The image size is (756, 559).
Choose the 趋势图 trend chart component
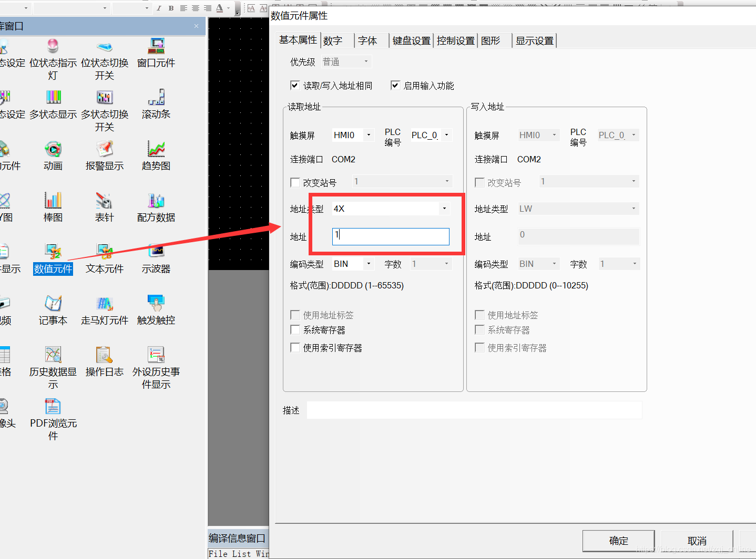(x=156, y=149)
